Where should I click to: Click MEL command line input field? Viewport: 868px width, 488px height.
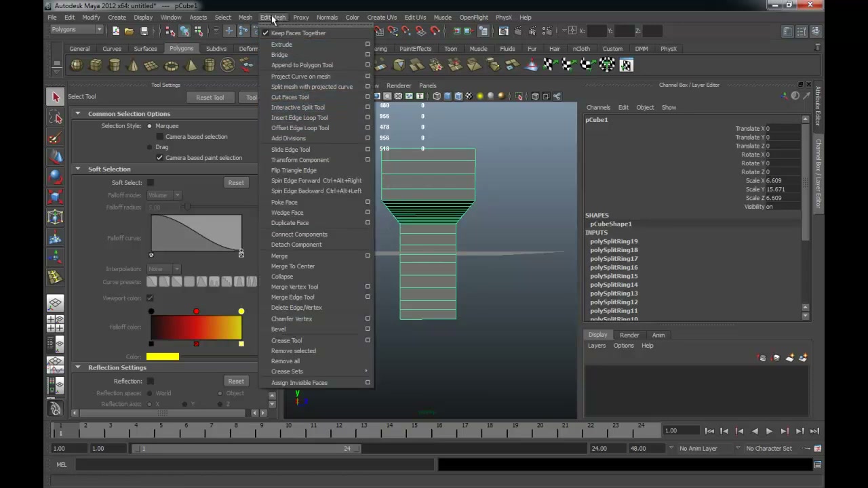255,465
